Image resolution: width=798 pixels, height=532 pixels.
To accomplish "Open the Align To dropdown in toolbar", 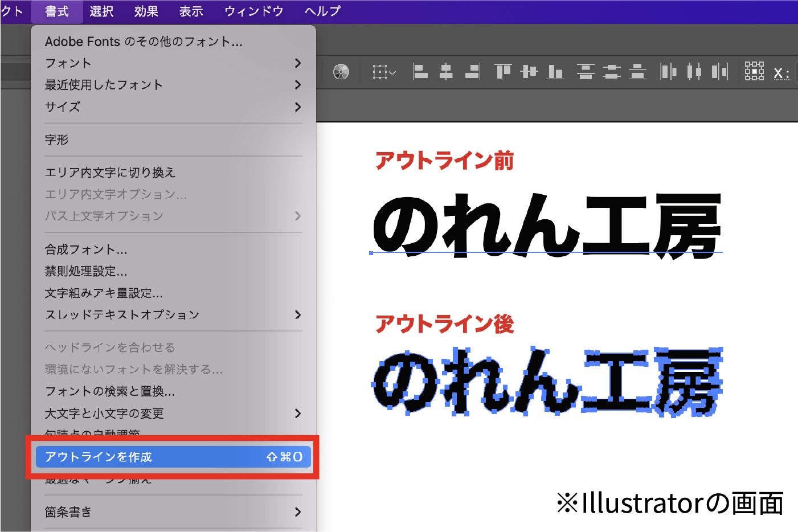I will pyautogui.click(x=384, y=72).
